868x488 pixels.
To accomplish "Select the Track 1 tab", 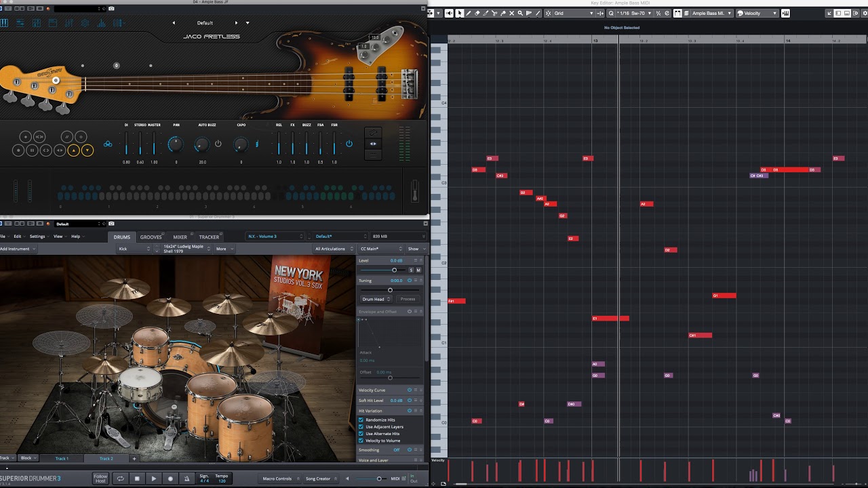I will (x=62, y=459).
